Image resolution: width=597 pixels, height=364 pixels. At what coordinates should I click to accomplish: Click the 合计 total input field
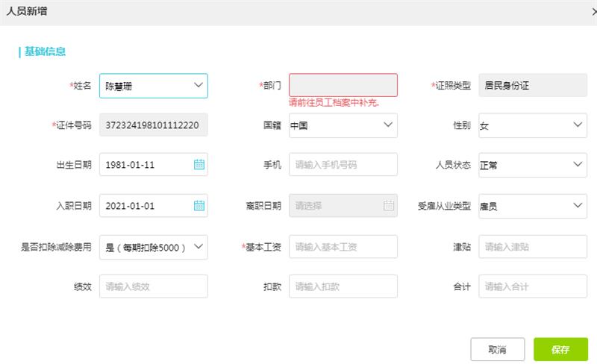pos(532,286)
